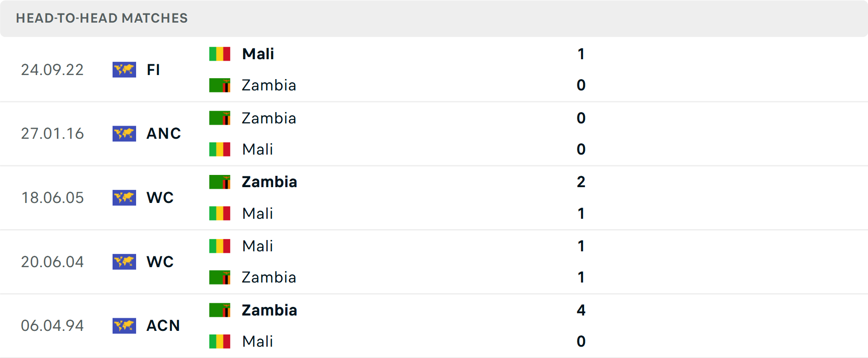Click Mali flag in the 20.06.04 match
The image size is (868, 358).
220,246
